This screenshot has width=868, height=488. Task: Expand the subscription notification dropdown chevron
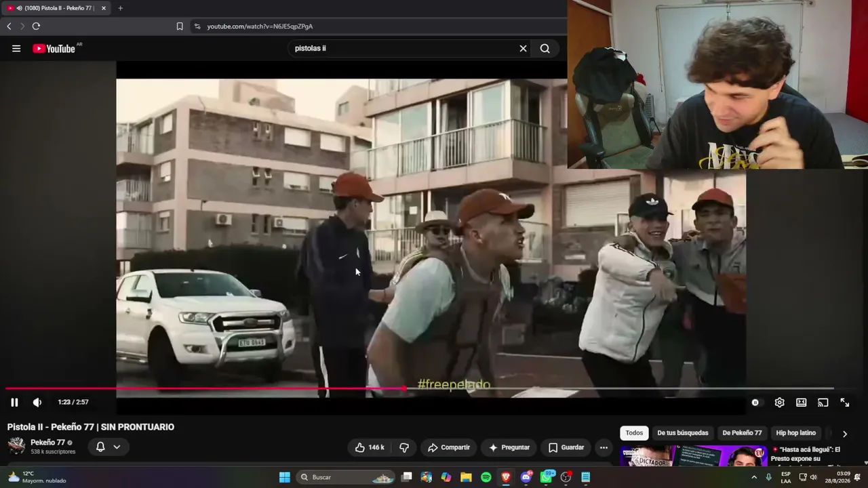click(117, 447)
